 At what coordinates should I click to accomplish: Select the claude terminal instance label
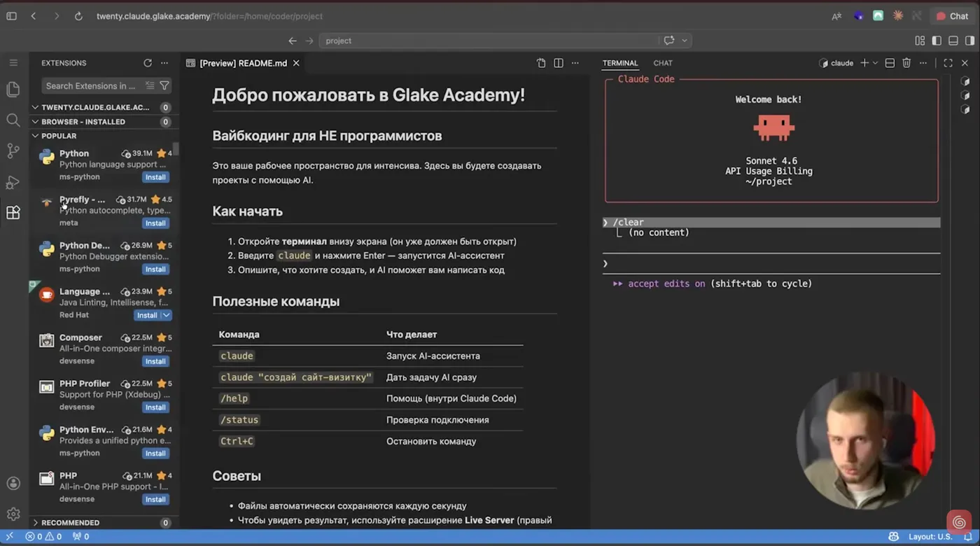click(x=836, y=63)
